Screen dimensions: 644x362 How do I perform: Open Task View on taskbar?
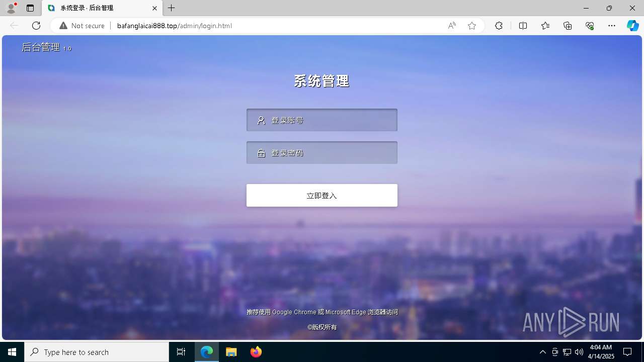(181, 352)
